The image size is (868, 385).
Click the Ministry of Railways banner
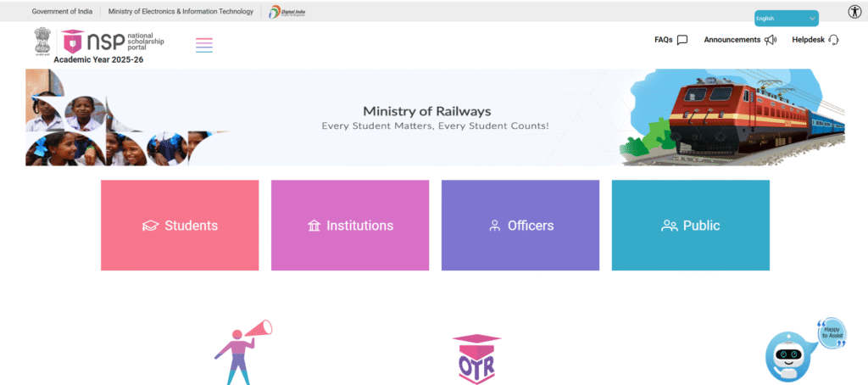pos(435,117)
